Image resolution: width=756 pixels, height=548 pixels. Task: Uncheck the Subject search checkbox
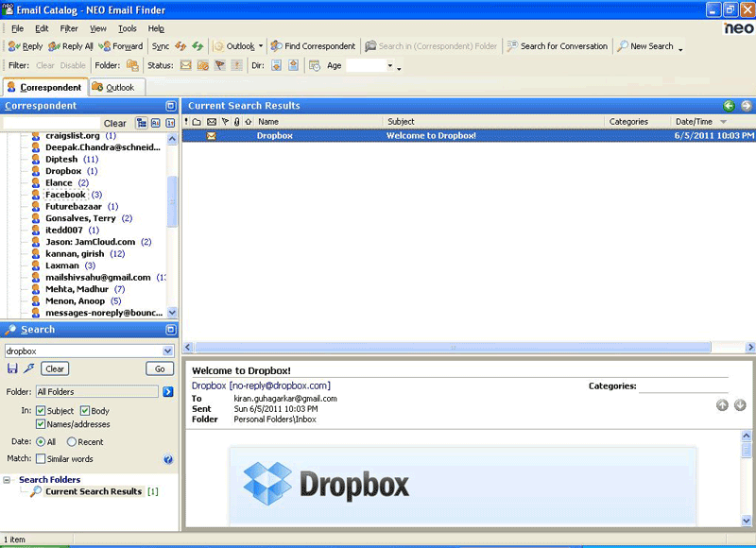pyautogui.click(x=41, y=411)
